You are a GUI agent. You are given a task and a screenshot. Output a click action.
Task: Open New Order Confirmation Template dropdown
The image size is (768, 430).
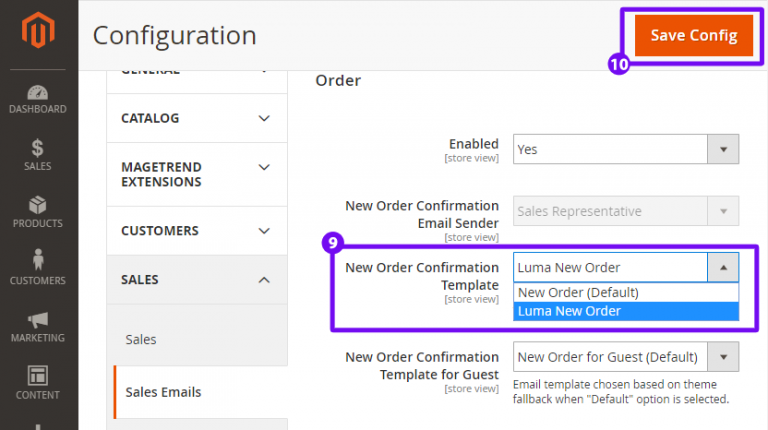[x=626, y=267]
